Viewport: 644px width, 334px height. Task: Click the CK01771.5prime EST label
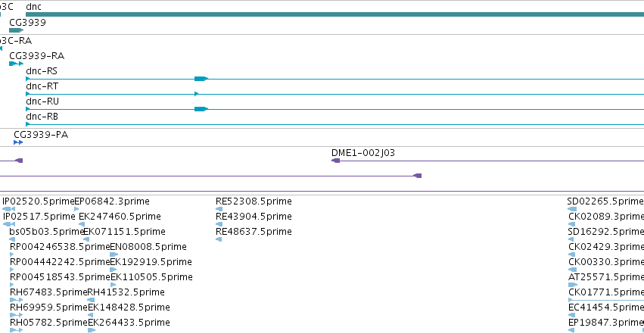point(606,292)
